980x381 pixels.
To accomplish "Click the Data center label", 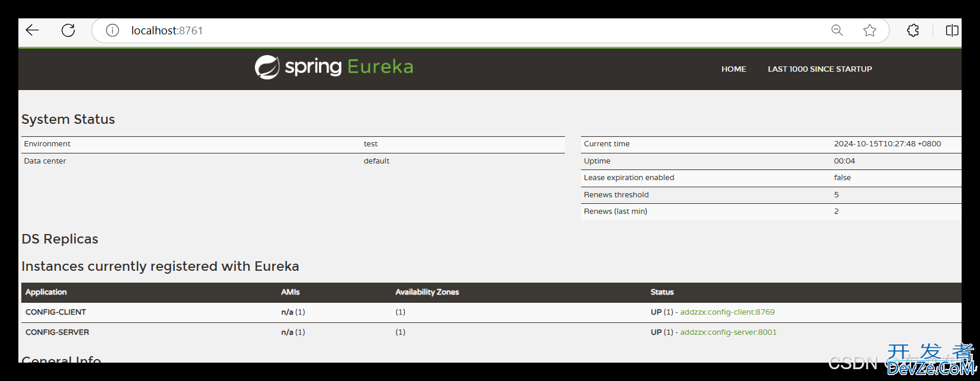I will 44,161.
